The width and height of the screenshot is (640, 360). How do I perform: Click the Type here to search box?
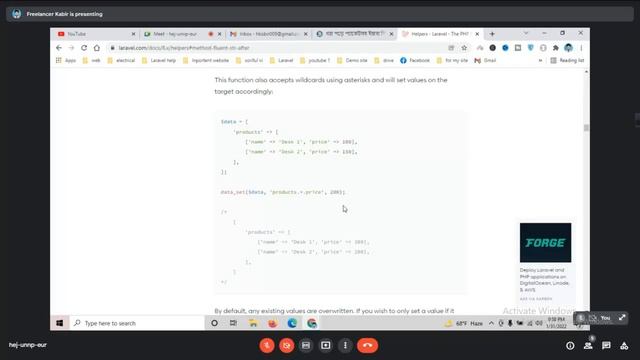[137, 323]
